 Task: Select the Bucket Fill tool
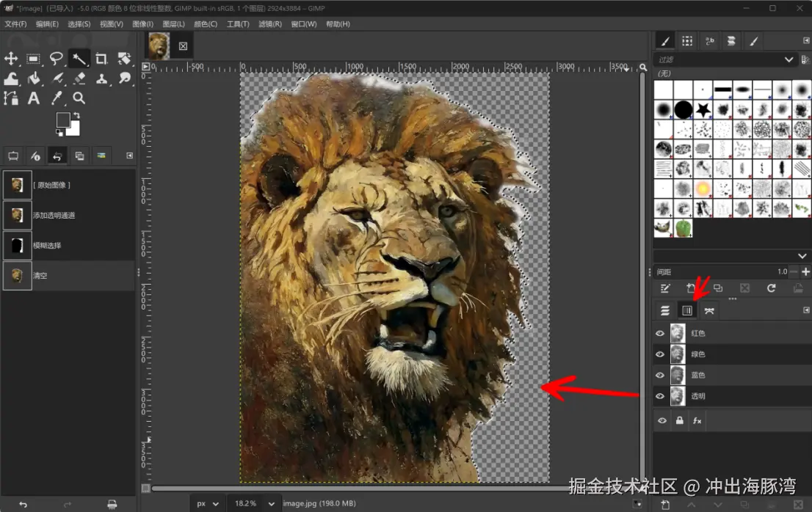click(33, 78)
